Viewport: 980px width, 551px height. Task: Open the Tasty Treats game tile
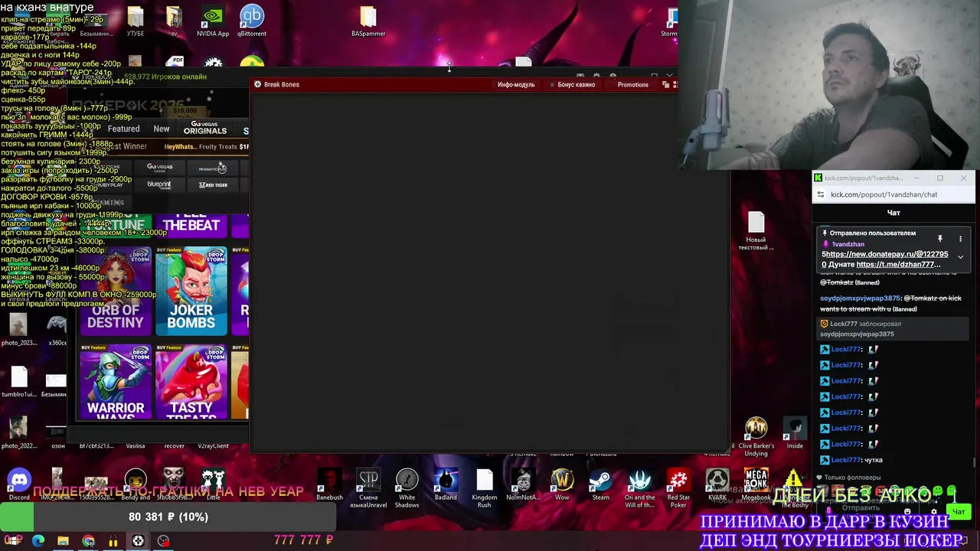191,381
